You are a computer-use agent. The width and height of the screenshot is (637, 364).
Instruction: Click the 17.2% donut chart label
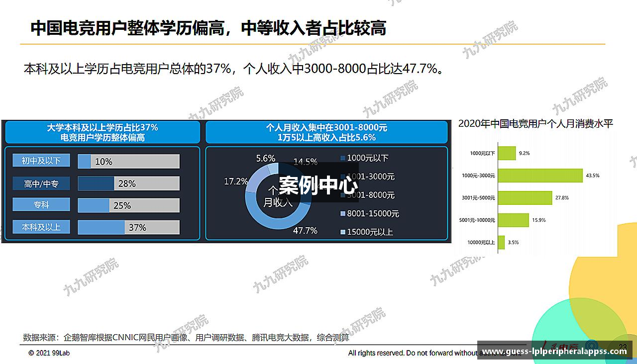tap(236, 182)
